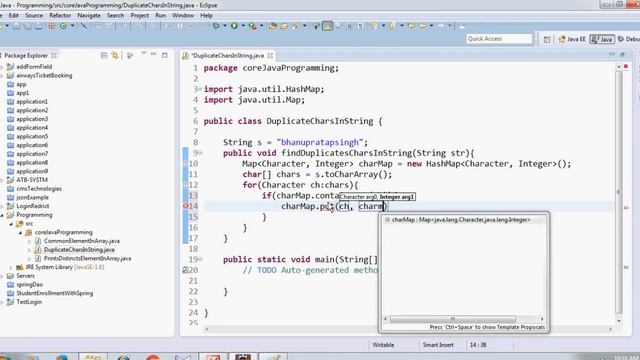Click the Back navigation arrow icon
This screenshot has height=360, width=640.
[423, 26]
